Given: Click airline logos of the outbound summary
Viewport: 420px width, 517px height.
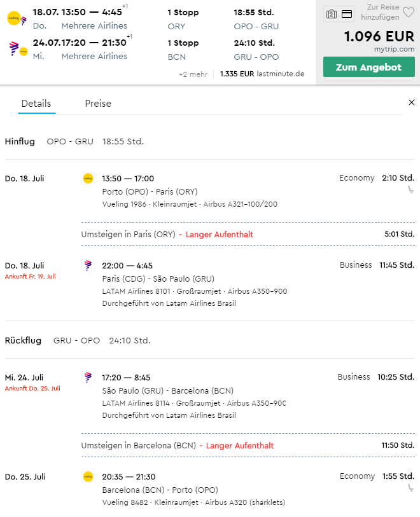Looking at the screenshot, I should (17, 18).
